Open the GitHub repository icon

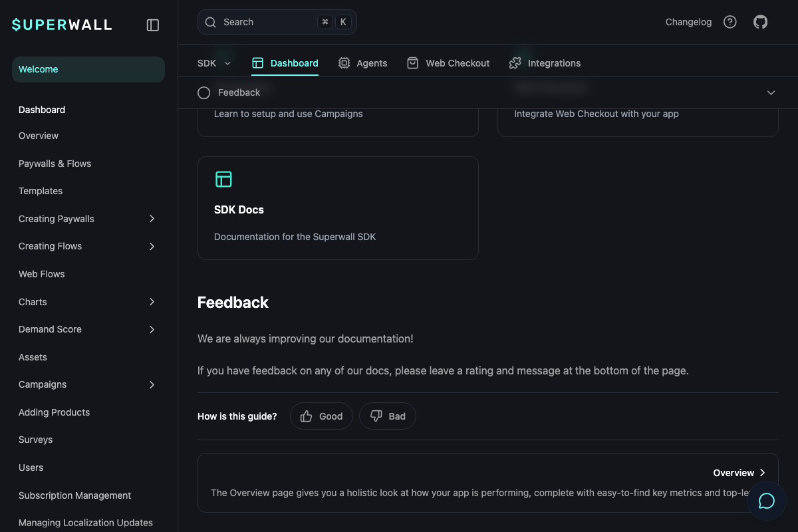tap(760, 22)
